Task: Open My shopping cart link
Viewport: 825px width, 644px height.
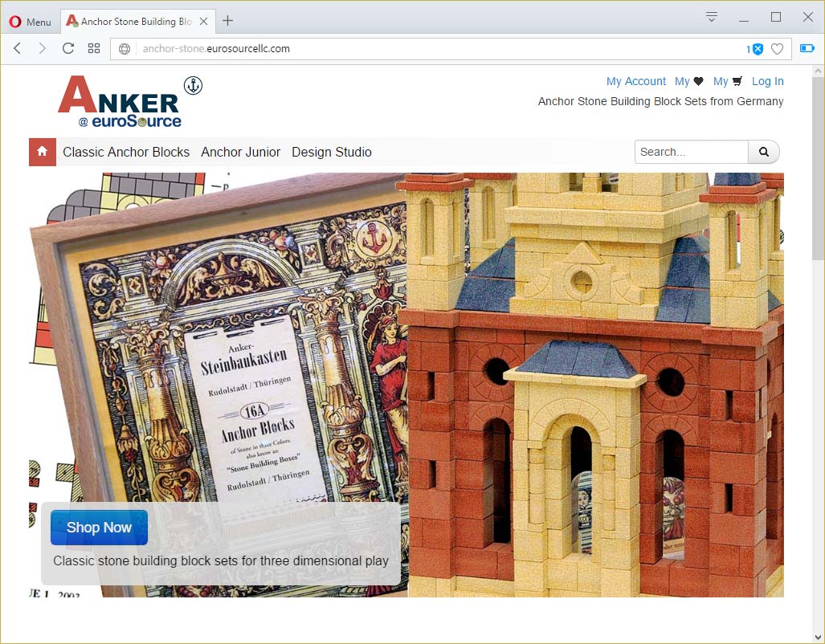Action: (x=728, y=81)
